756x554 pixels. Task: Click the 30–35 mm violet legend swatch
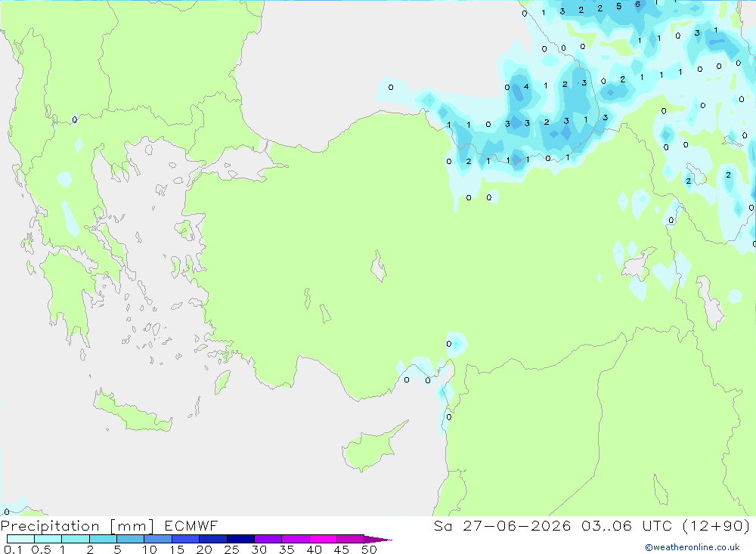(x=268, y=539)
